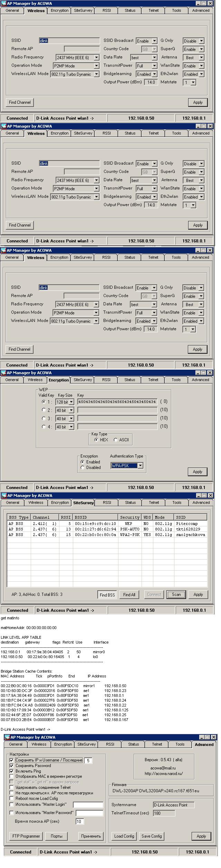Screen dimensions: 221x868
Task: Open the 40 bit key size dropdown for key 3
Action: 71,419
